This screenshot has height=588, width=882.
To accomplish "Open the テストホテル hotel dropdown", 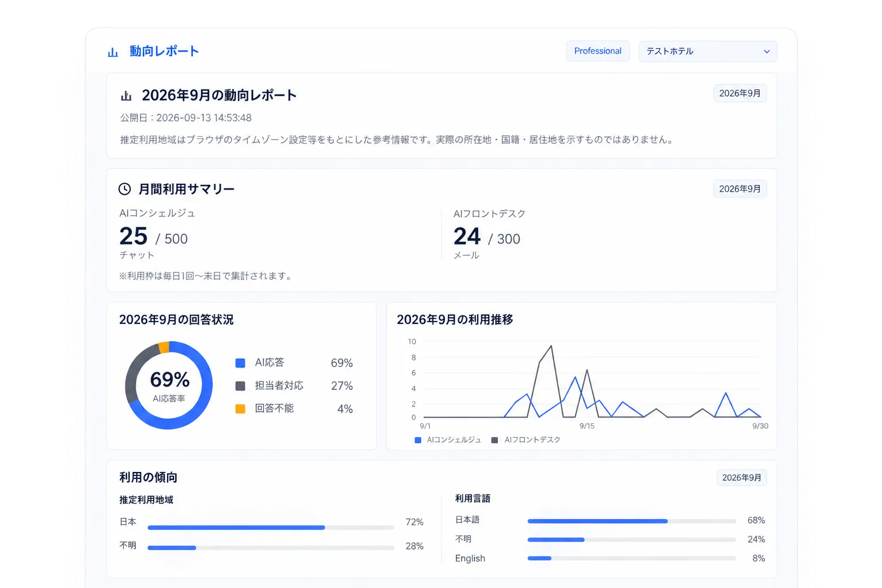I will (x=708, y=51).
